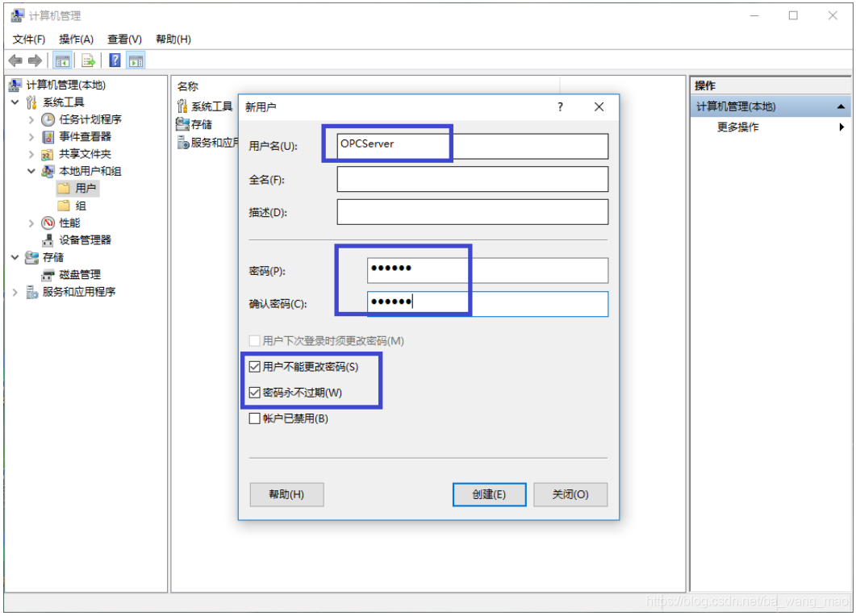The height and width of the screenshot is (616, 856).
Task: Click the 本地用户和组 users icon
Action: click(48, 171)
